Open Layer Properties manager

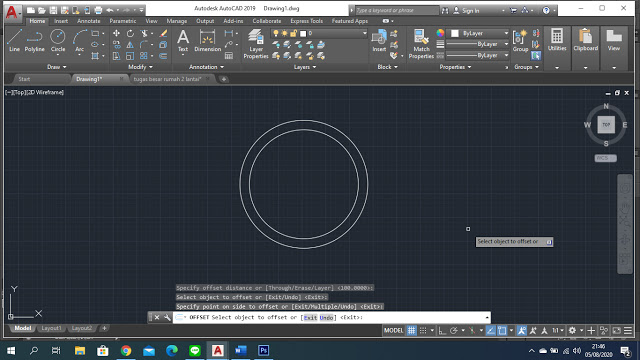pyautogui.click(x=256, y=44)
